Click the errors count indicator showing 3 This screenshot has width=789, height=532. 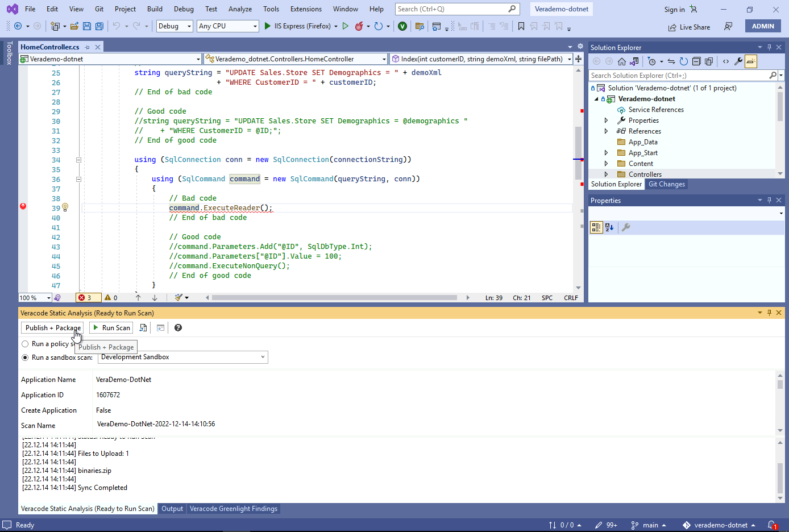88,298
